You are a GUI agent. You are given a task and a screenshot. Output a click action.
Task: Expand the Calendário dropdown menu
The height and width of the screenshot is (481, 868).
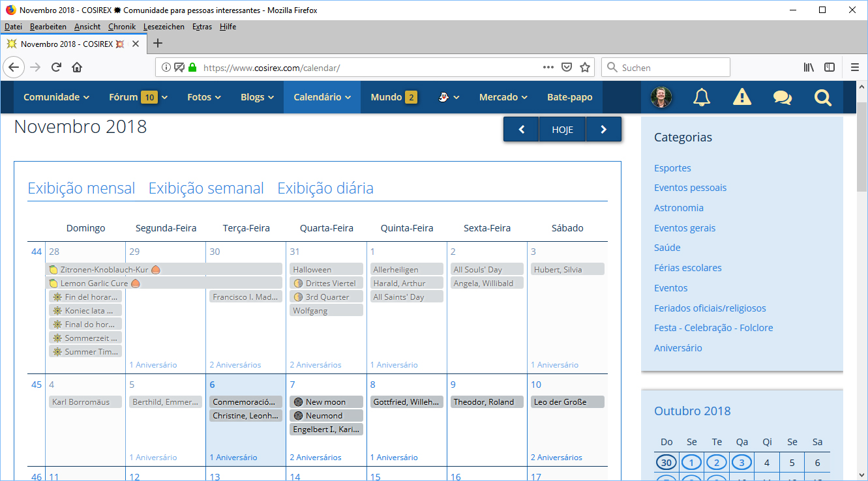pos(322,97)
